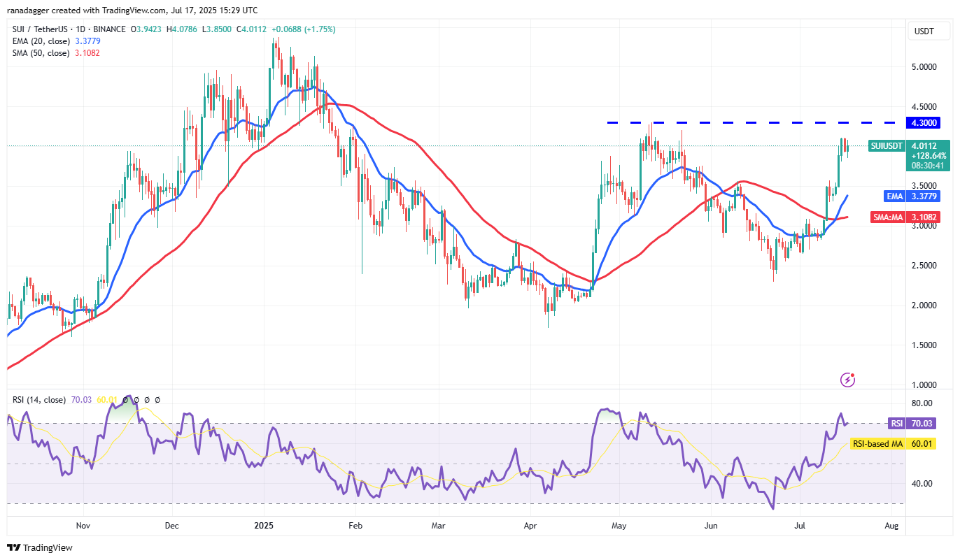Click the yellow RSI-based MA label
This screenshot has width=960, height=560.
877,443
